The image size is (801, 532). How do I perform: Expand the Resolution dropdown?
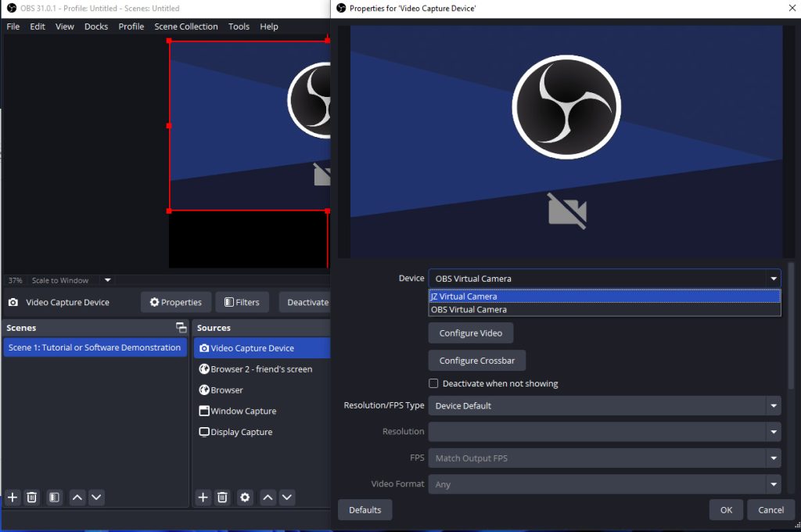click(774, 432)
